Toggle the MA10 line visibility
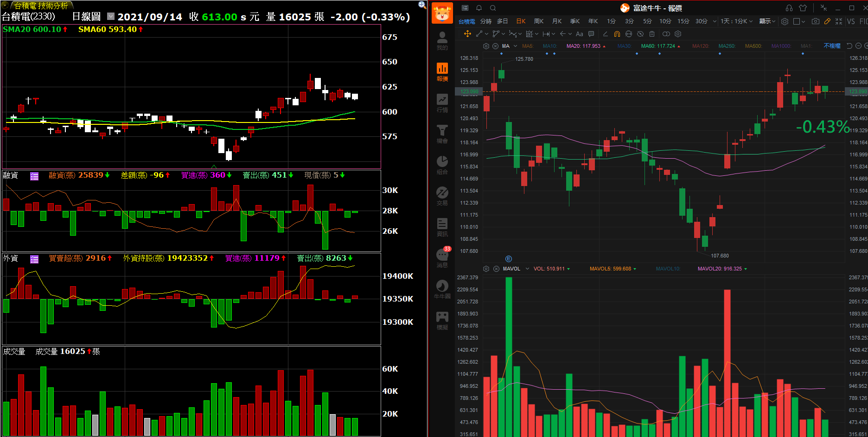 pos(550,46)
